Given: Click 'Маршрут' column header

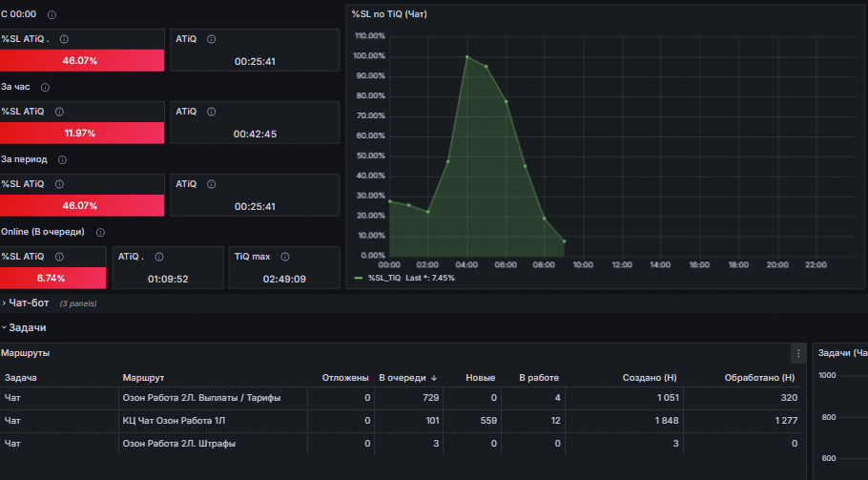Looking at the screenshot, I should point(143,378).
